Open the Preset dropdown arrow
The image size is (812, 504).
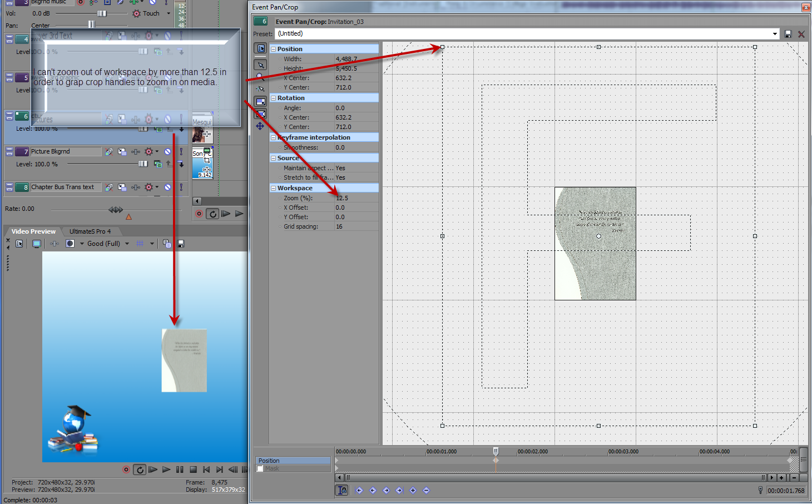(775, 34)
